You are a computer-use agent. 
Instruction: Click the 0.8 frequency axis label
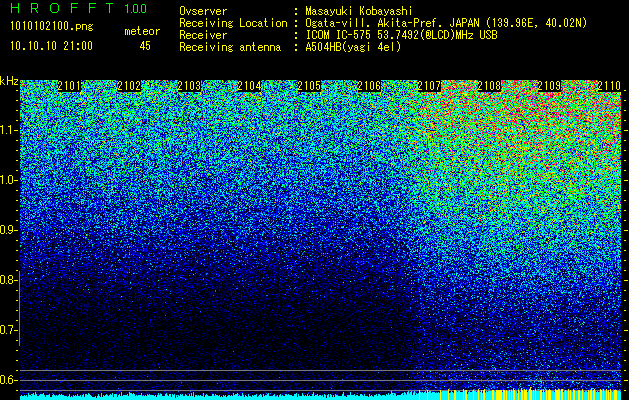[7, 280]
